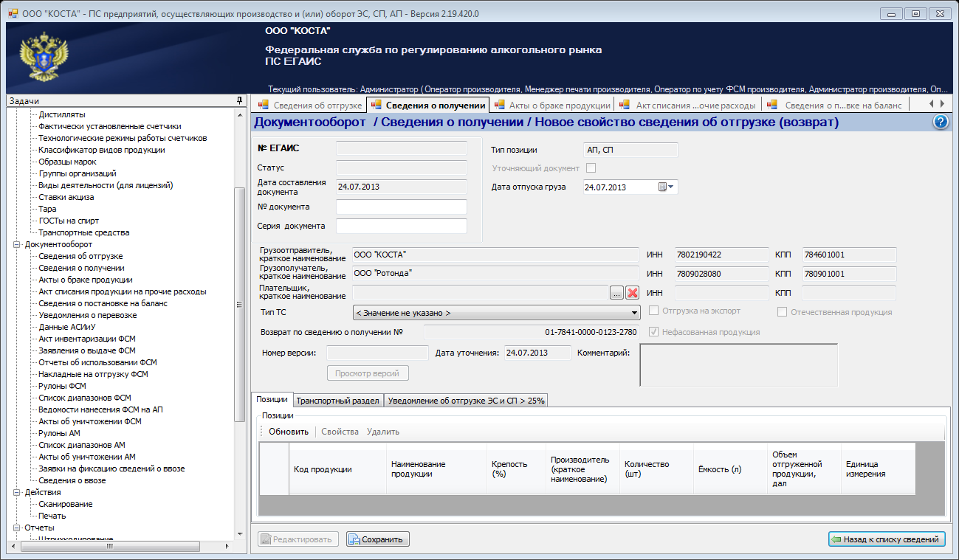The height and width of the screenshot is (560, 959).
Task: Select Сканирование under Действия
Action: click(x=66, y=504)
